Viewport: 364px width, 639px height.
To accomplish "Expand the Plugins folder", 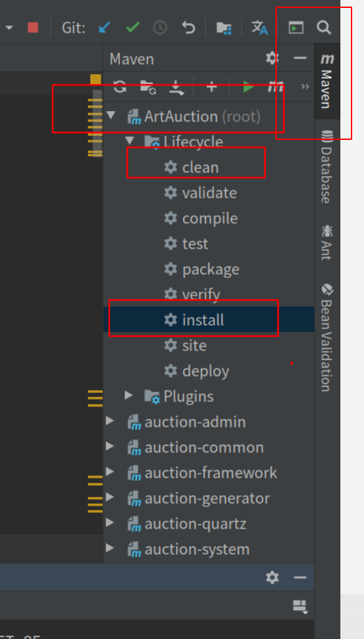I will point(129,395).
